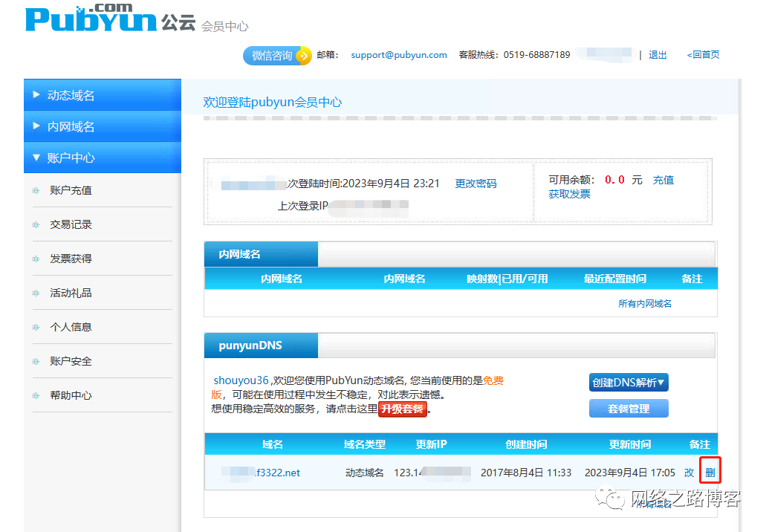This screenshot has height=532, width=766.
Task: Open the 所有内网域名 link
Action: click(645, 304)
